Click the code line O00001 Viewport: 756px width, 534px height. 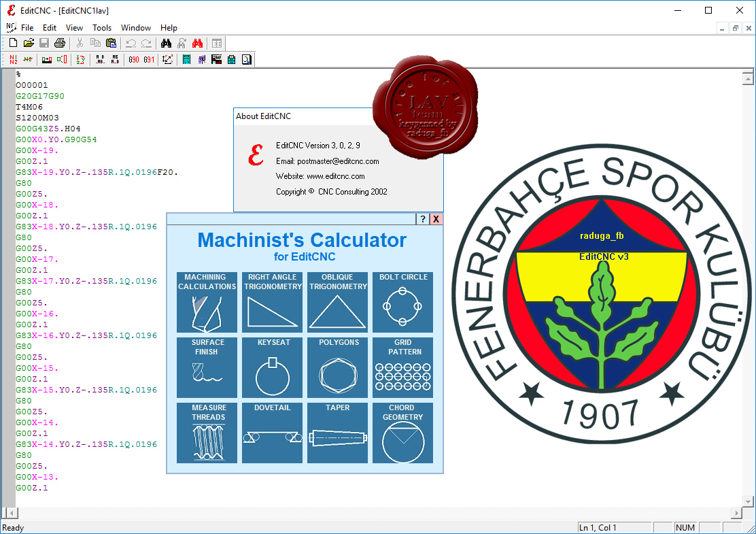(31, 85)
